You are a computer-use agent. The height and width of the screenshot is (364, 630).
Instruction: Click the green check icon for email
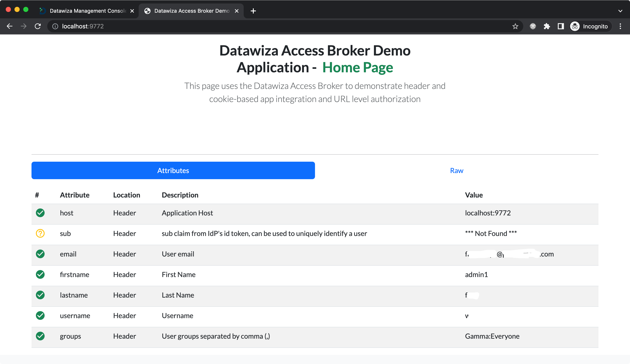click(40, 254)
